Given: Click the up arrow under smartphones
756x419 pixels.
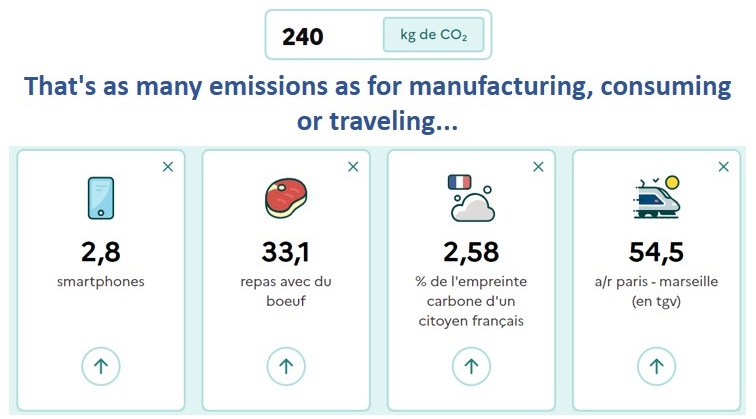Looking at the screenshot, I should click(x=101, y=366).
